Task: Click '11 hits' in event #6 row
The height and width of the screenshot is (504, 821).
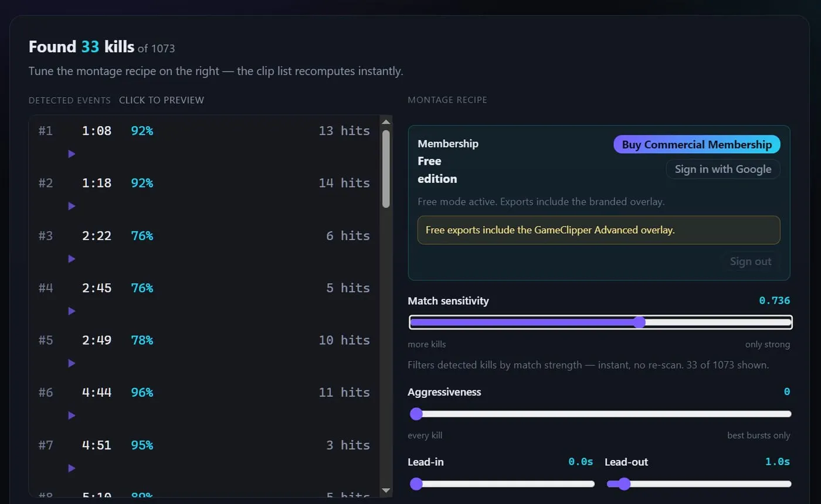Action: [x=344, y=392]
